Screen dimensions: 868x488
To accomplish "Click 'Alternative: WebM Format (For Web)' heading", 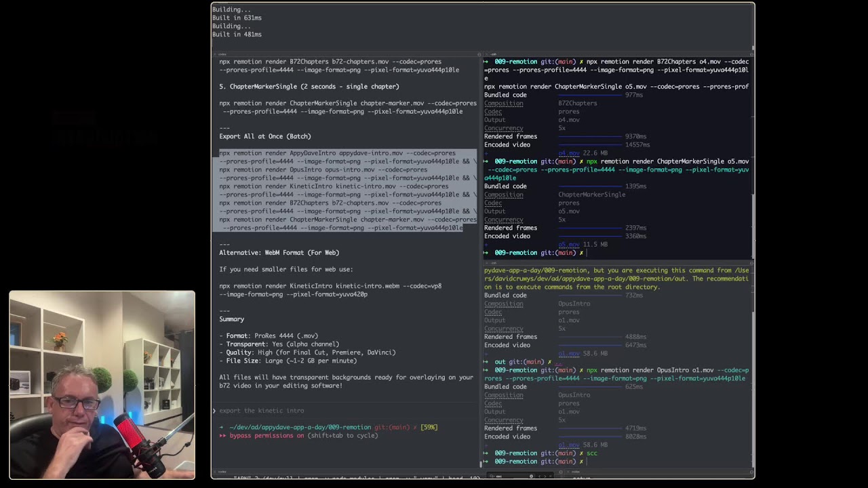I will point(279,253).
